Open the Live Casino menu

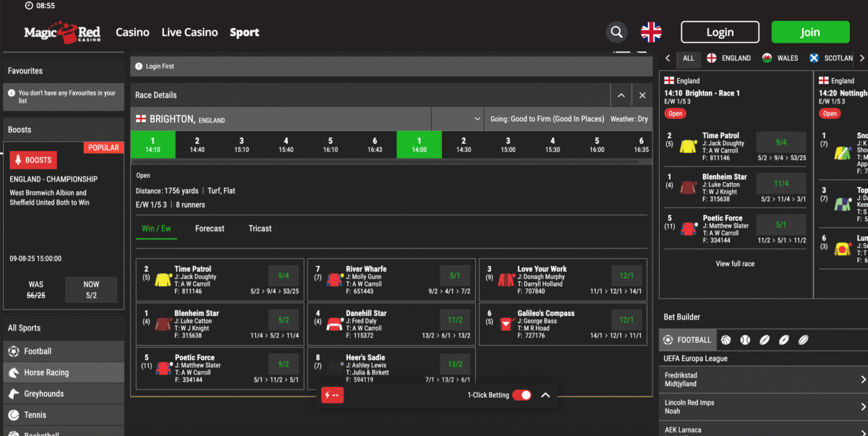190,32
